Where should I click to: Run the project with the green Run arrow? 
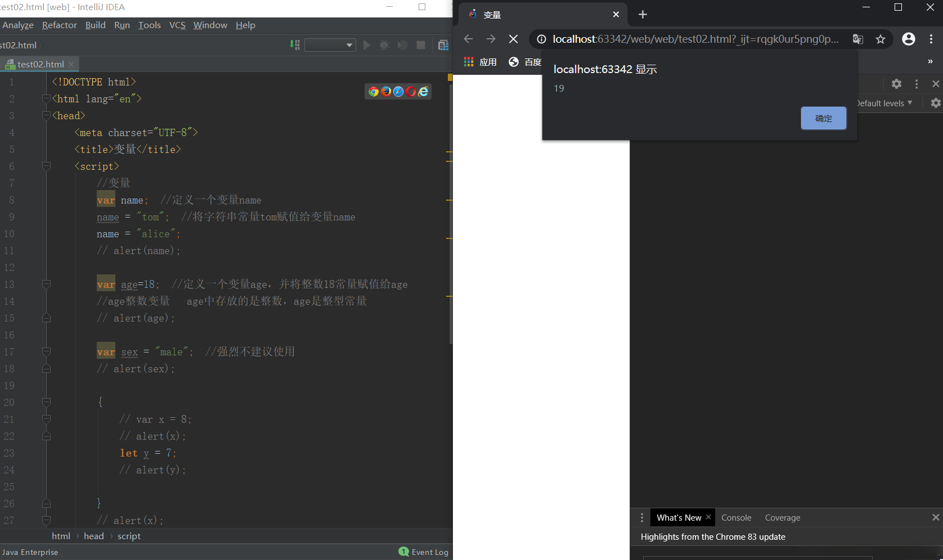click(367, 45)
